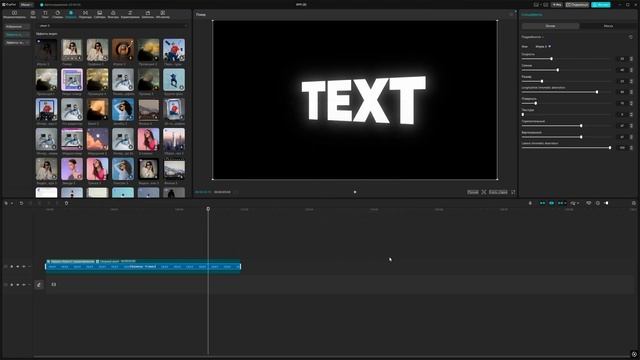Open the Вид style dropdown in effects panel

(543, 47)
